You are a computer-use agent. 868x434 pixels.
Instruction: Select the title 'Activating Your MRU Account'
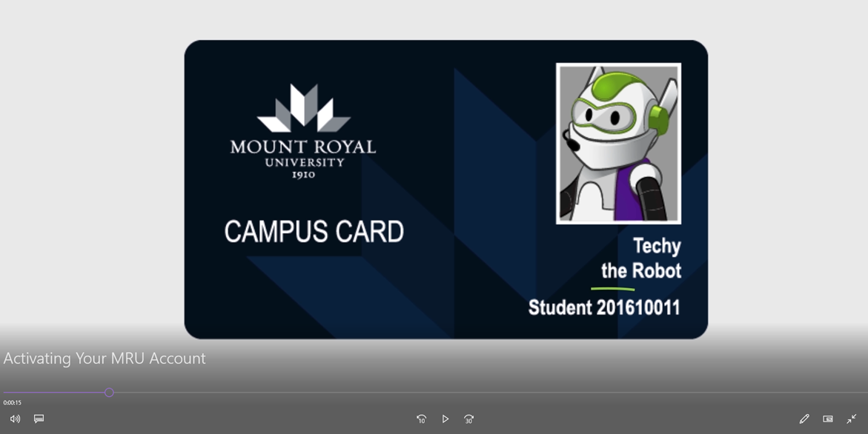104,358
